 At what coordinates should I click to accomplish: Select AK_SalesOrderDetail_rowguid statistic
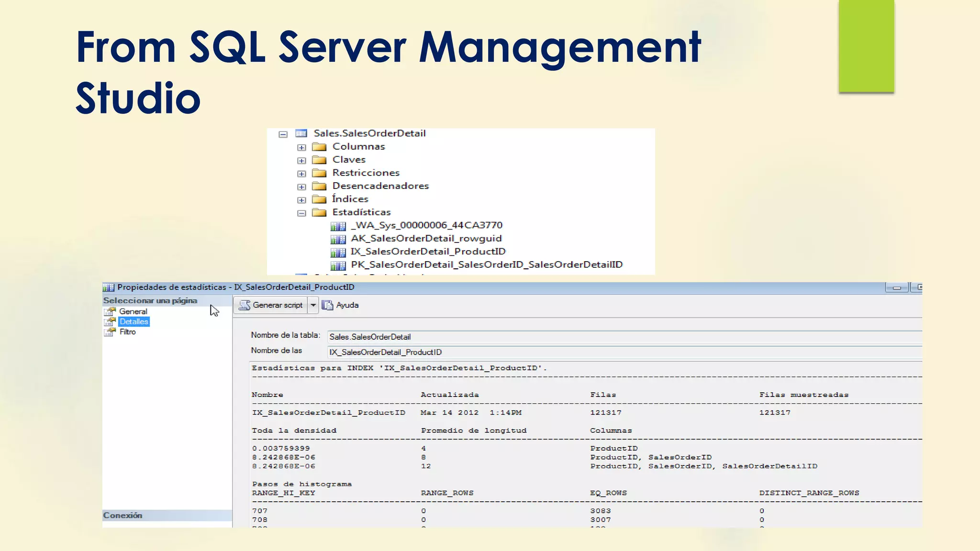point(426,239)
